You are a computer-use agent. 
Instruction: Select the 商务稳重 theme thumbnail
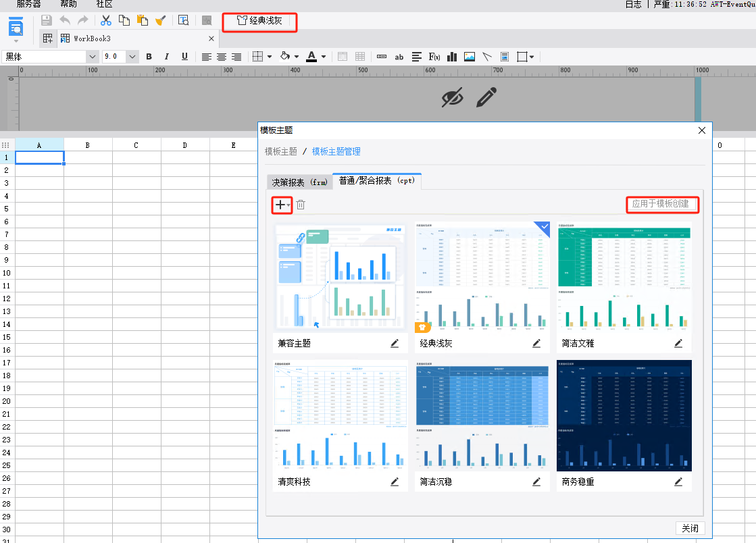coord(624,415)
